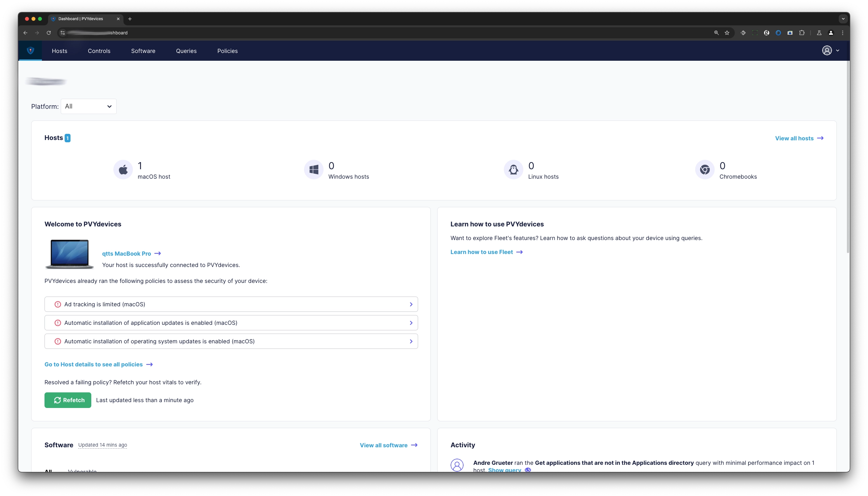This screenshot has width=868, height=496.
Task: Click the site information icon in address bar
Action: (x=62, y=33)
